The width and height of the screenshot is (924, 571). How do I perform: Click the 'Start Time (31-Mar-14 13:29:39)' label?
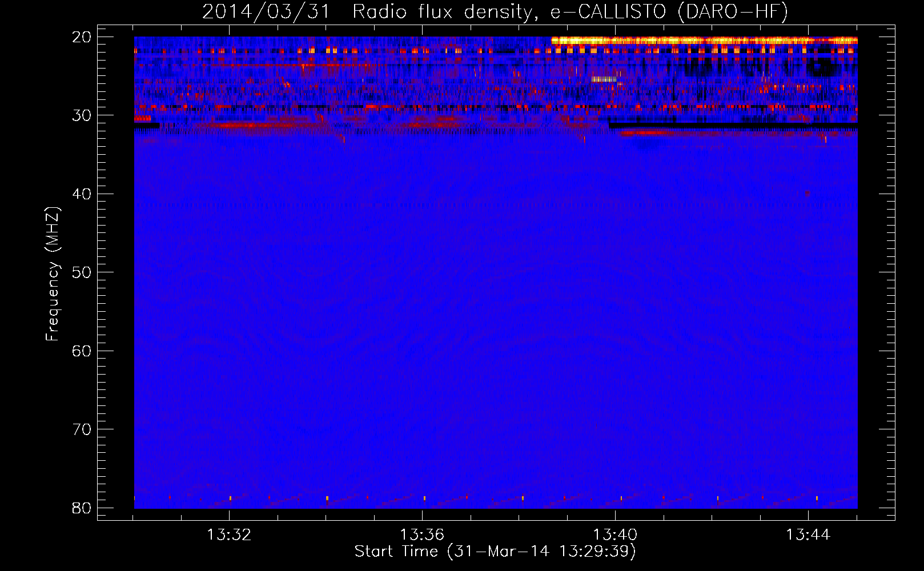pos(495,552)
